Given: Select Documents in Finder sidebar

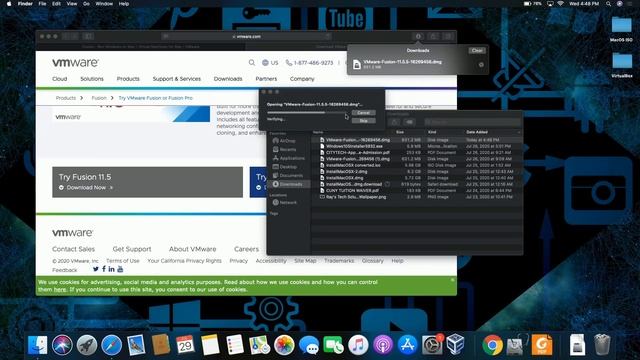Looking at the screenshot, I should 289,176.
